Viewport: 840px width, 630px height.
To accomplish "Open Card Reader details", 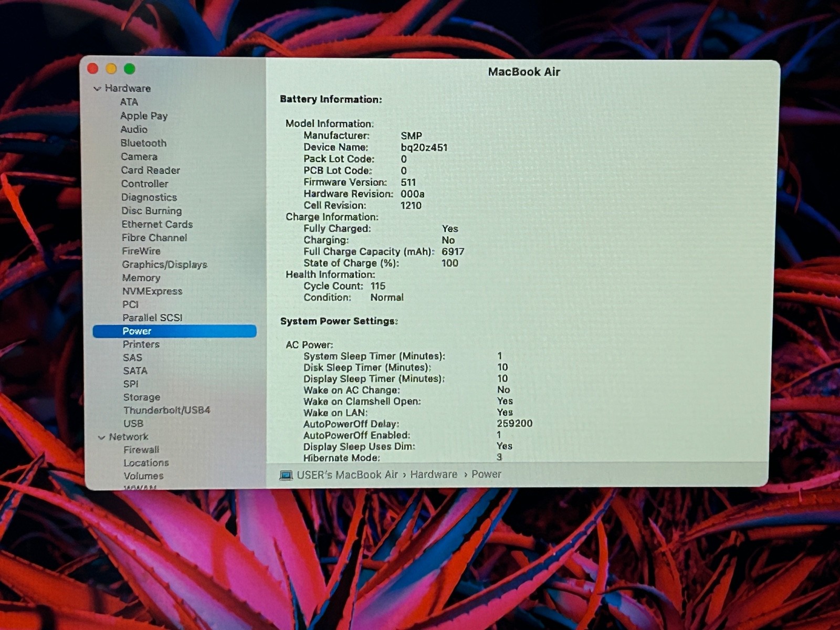I will [x=151, y=170].
